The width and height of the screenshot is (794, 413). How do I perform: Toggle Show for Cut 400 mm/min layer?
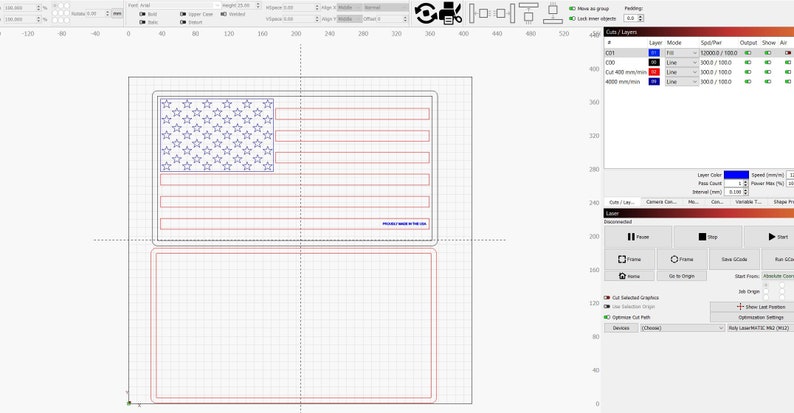pos(768,72)
